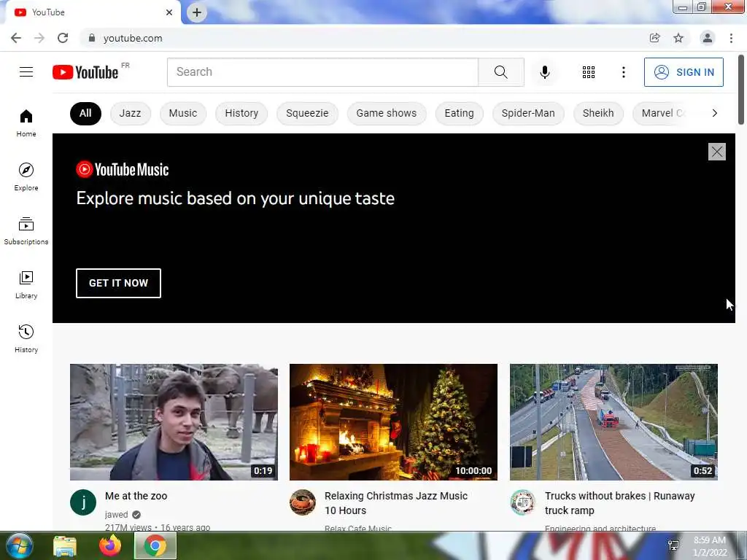Click the taskbar clock
747x560 pixels.
pos(709,546)
